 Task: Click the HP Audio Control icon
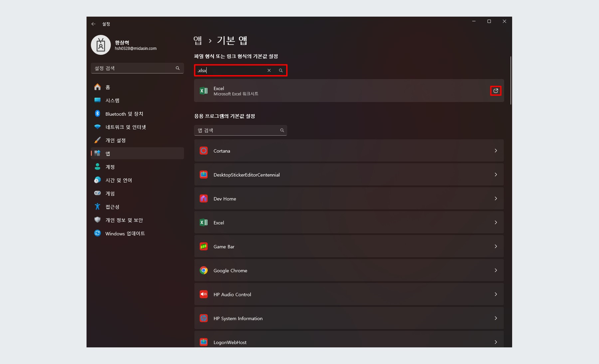click(204, 294)
